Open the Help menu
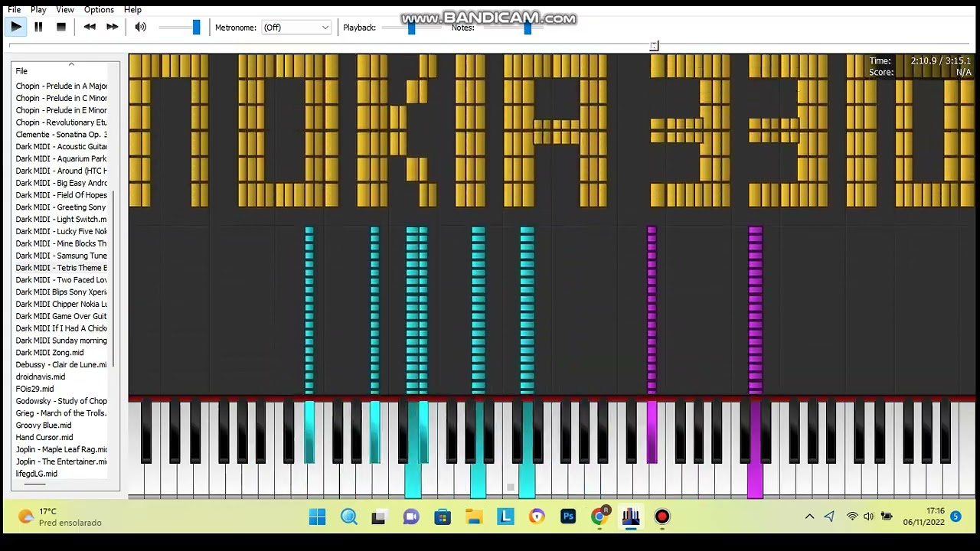The height and width of the screenshot is (551, 980). 132,9
